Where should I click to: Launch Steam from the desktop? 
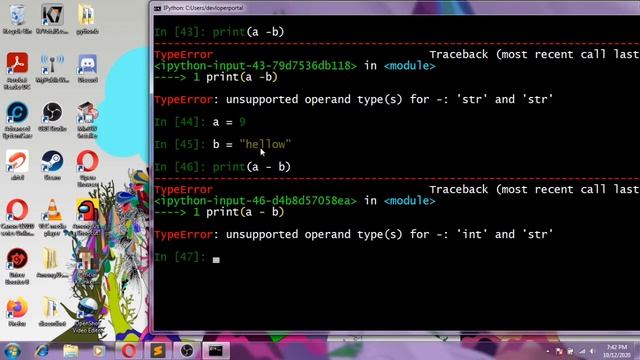click(x=52, y=165)
